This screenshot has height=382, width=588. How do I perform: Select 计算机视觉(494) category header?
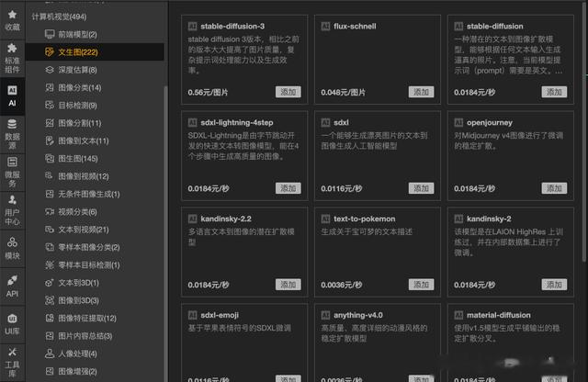click(x=59, y=17)
